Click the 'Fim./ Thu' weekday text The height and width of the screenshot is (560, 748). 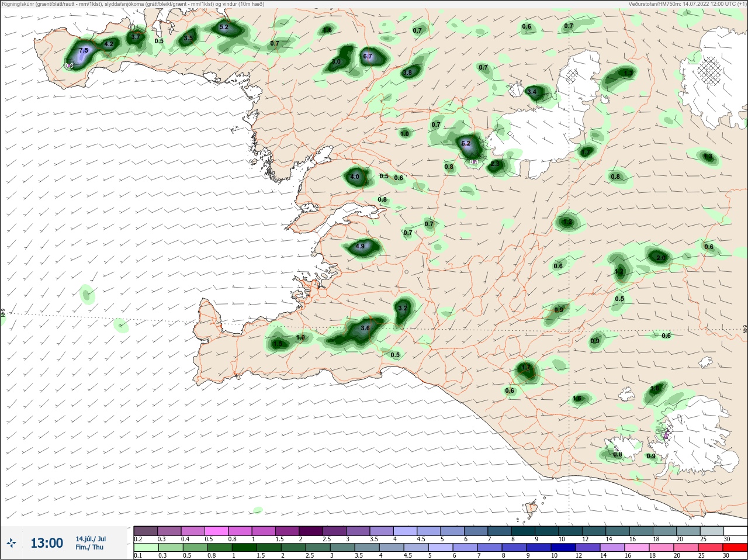tap(89, 547)
